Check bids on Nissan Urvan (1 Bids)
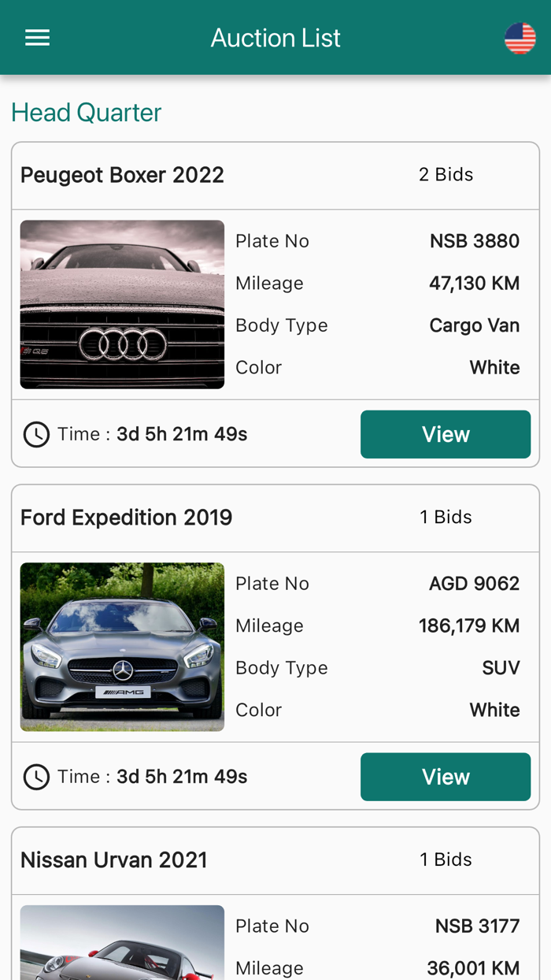Screen dimensions: 551x980 446,859
